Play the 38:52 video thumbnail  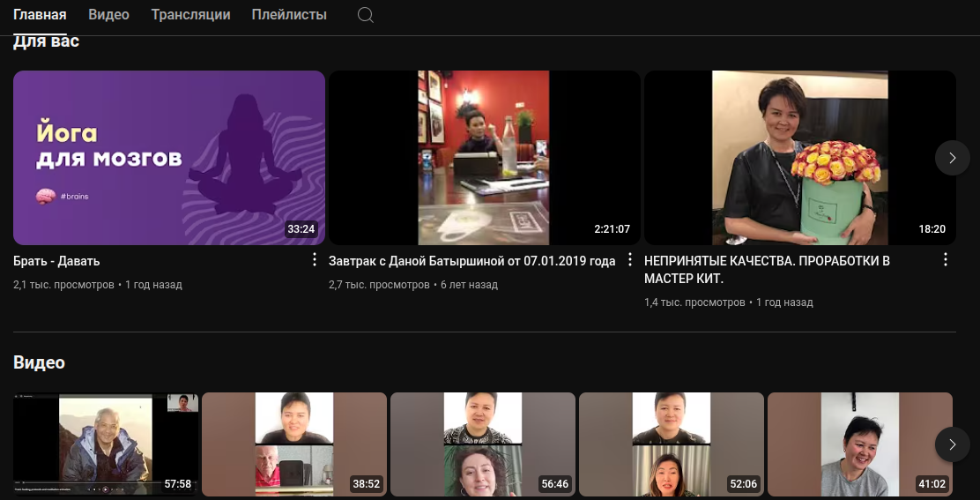294,444
